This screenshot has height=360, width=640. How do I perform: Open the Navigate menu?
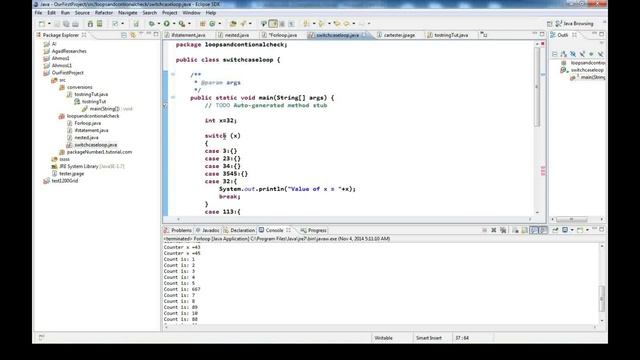click(x=128, y=13)
